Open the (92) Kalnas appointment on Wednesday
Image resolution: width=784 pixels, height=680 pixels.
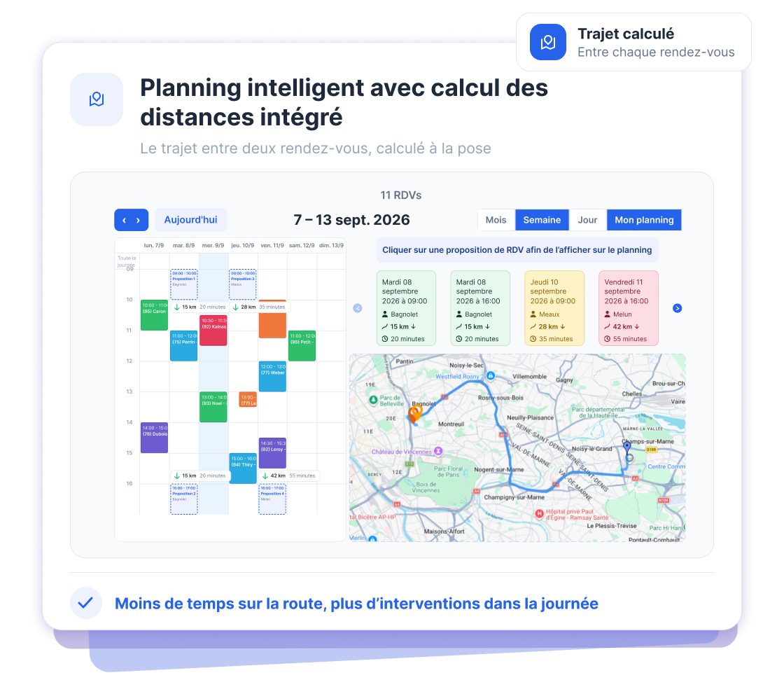213,331
